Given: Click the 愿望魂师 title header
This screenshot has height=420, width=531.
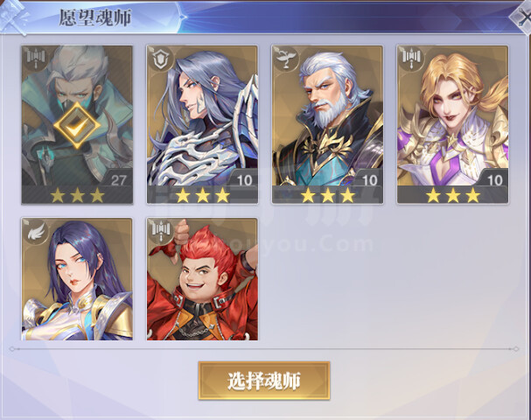Looking at the screenshot, I should (x=95, y=17).
